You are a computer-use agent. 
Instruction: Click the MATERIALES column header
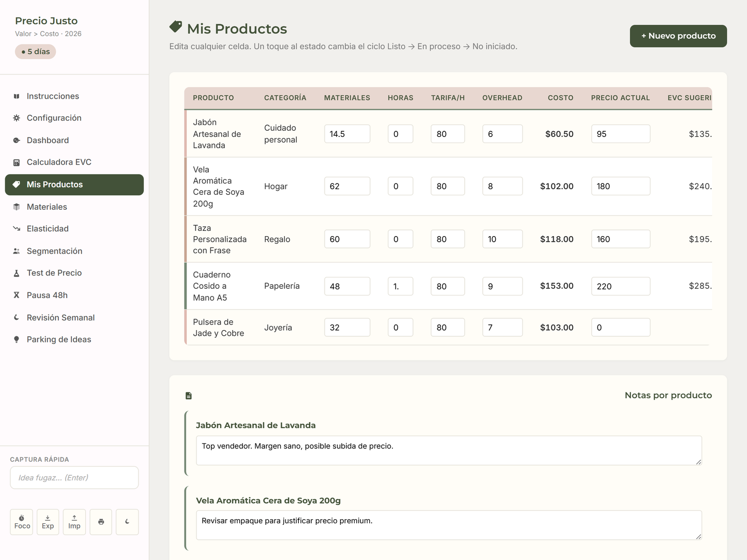tap(347, 98)
